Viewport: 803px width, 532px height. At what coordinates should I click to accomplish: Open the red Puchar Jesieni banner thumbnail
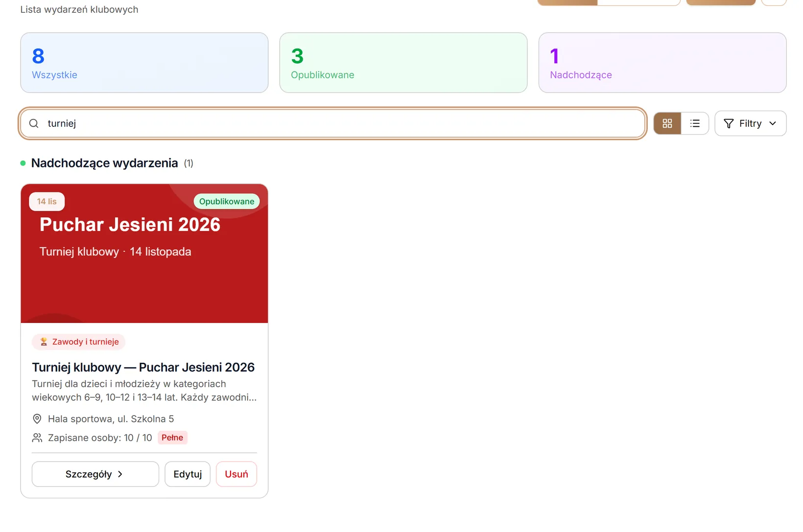point(144,254)
